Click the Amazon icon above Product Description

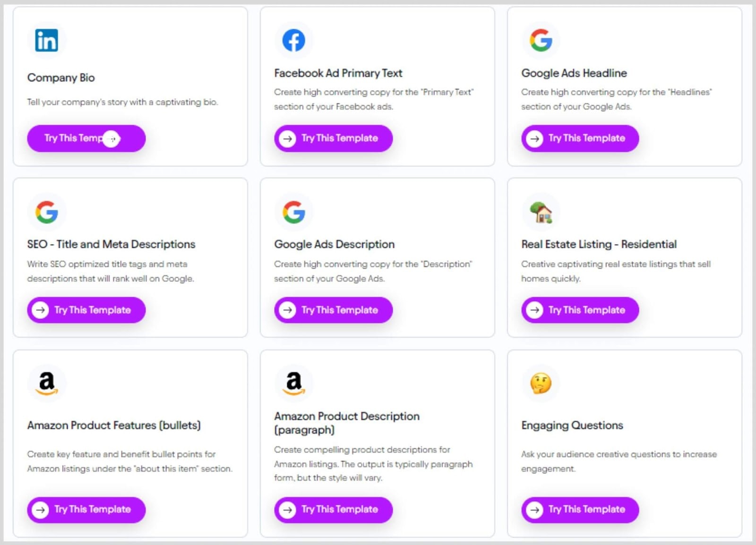pyautogui.click(x=293, y=383)
